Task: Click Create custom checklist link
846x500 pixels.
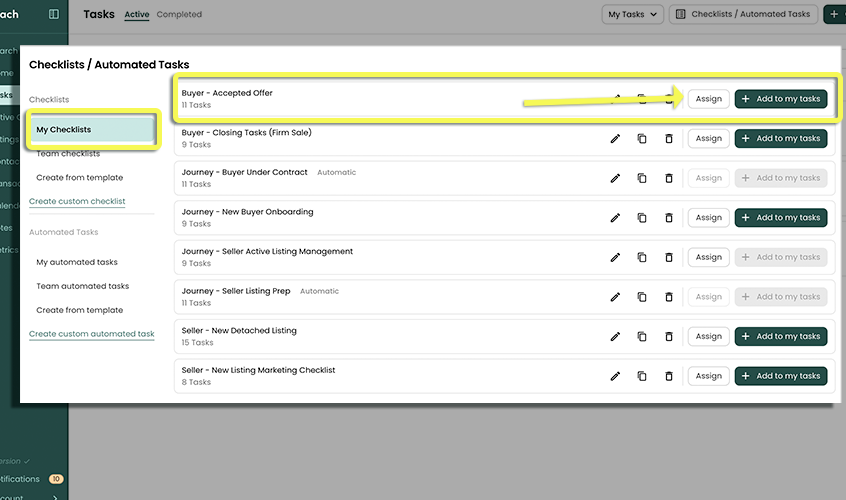Action: pos(77,202)
